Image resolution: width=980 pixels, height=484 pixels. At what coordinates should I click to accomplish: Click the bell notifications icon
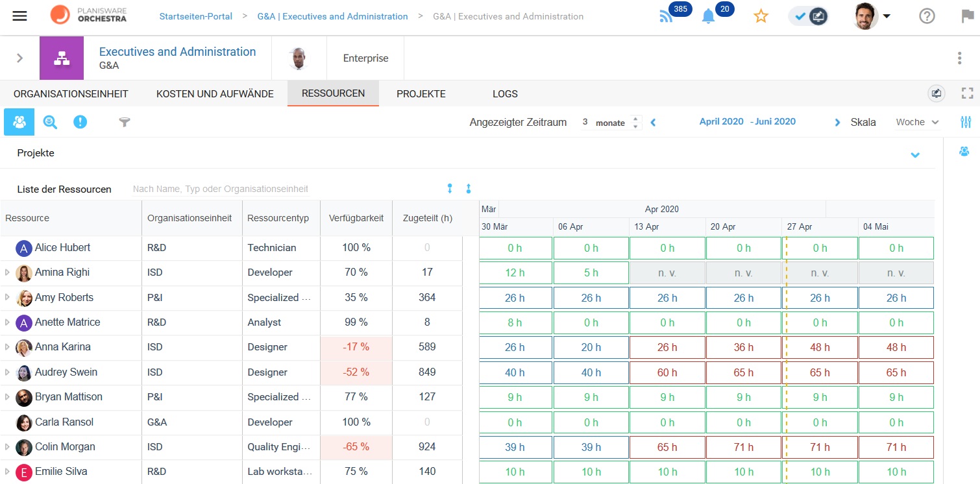pos(708,17)
